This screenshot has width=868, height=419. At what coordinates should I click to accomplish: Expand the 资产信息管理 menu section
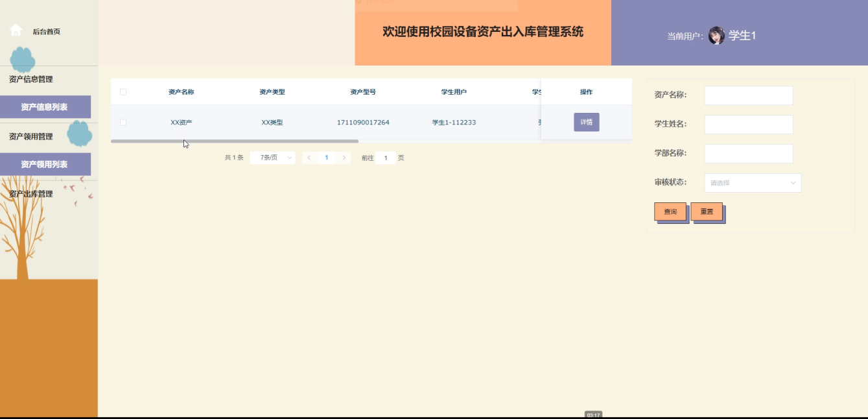31,79
